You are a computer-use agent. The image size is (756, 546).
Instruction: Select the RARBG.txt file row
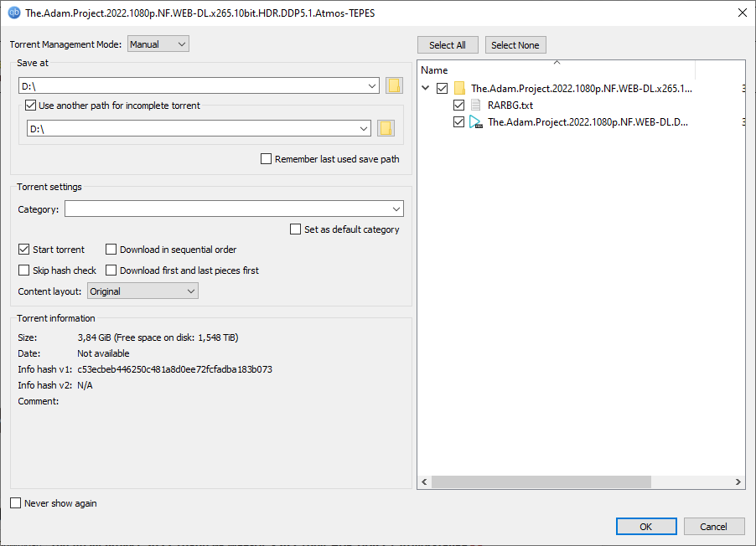(x=581, y=105)
